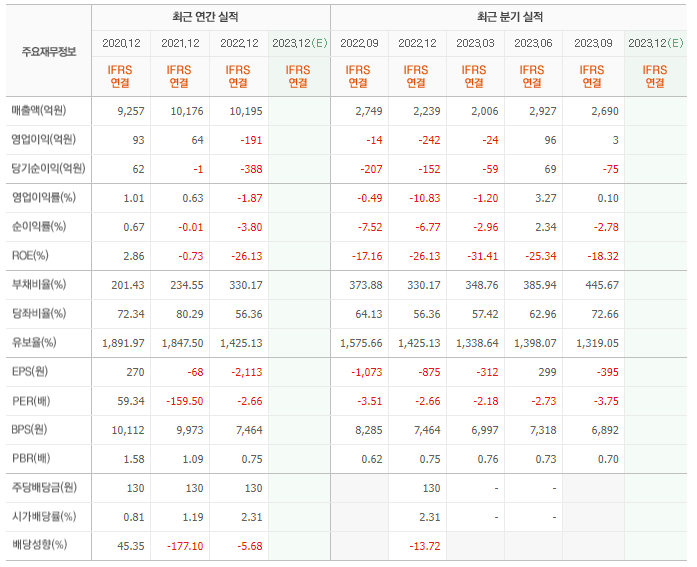697x567 pixels.
Task: Click the PBR(배) row label
Action: 31,459
